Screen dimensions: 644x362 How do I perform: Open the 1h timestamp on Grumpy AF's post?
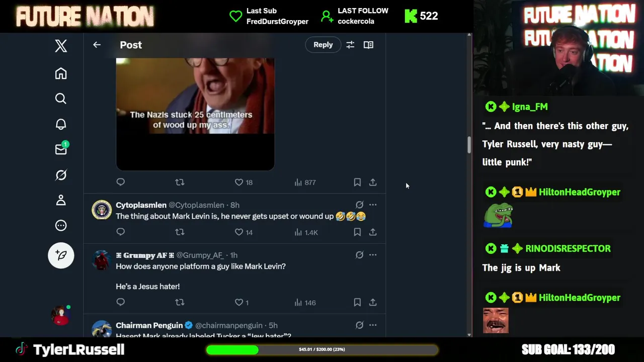pos(233,255)
